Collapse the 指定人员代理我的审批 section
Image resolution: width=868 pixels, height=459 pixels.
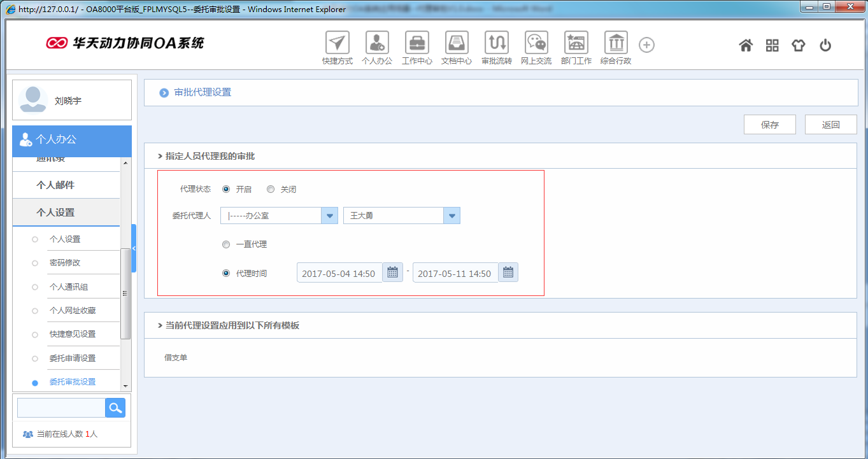(159, 155)
